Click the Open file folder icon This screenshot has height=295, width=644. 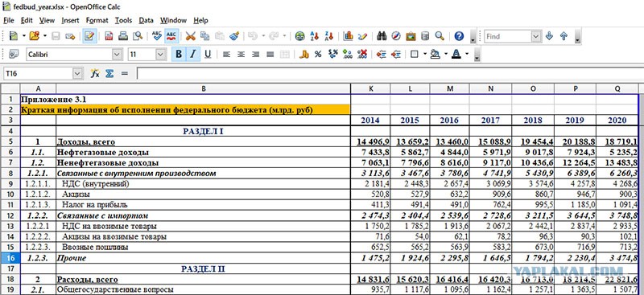(x=35, y=36)
